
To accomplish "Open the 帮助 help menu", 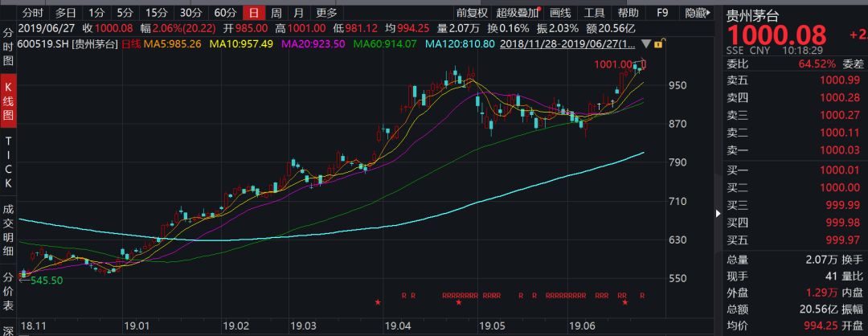I will tap(628, 13).
